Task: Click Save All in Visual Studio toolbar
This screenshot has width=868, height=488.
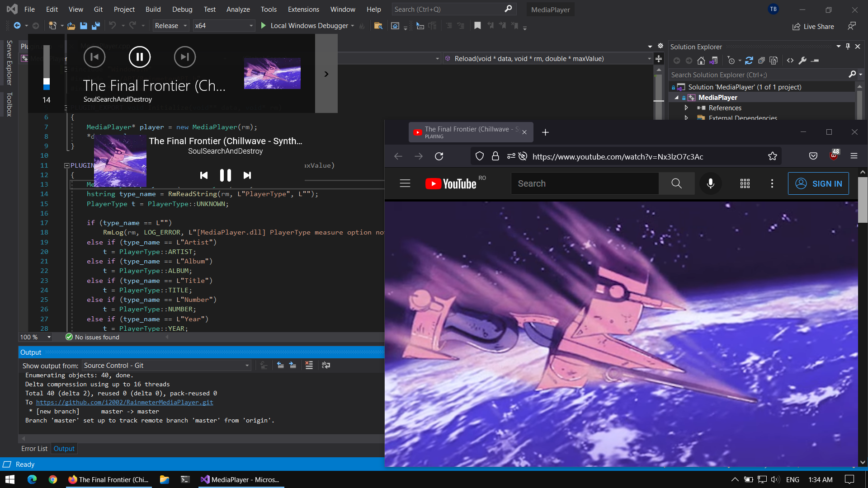Action: 95,26
